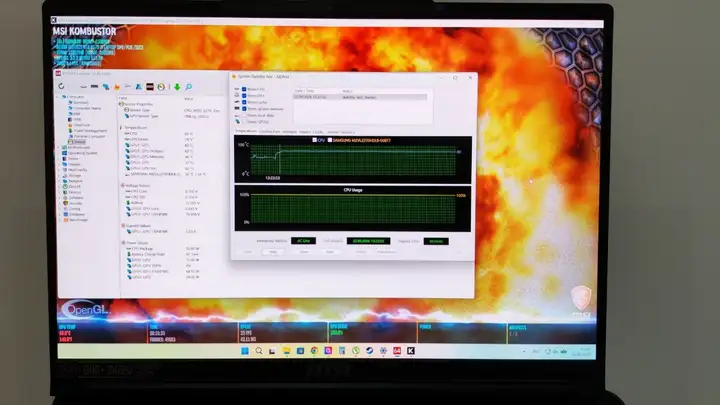This screenshot has height=405, width=720.
Task: Switch to the Powers tab
Action: 304,132
